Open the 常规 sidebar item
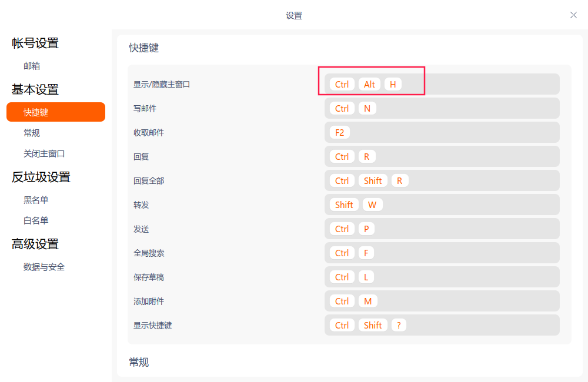588x382 pixels. pos(32,133)
